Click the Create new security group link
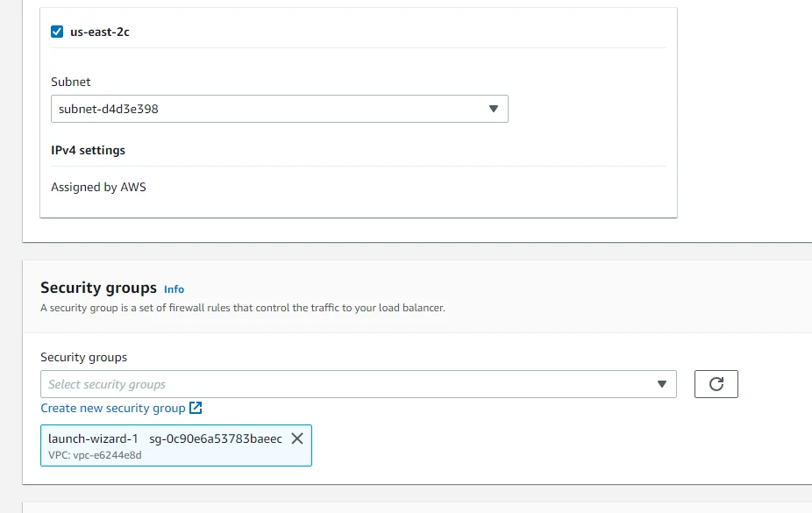812x513 pixels. pyautogui.click(x=114, y=408)
